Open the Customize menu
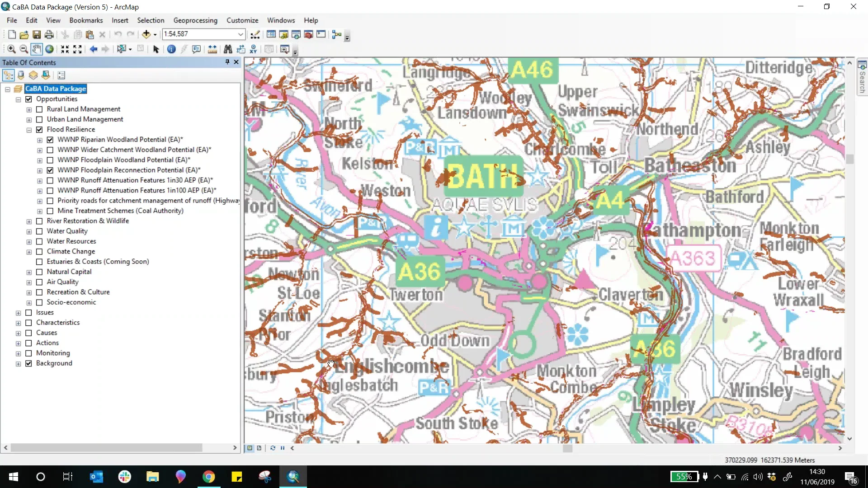 pos(242,20)
